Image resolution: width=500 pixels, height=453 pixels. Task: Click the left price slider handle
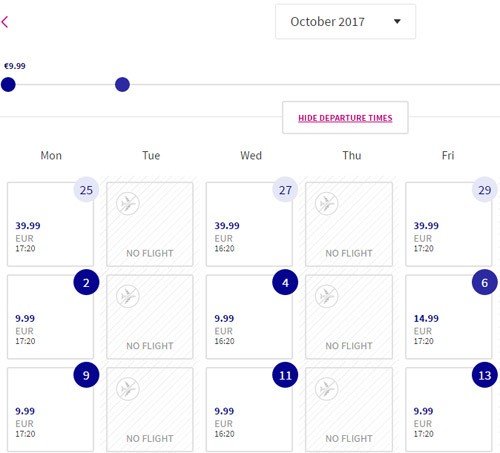click(8, 84)
